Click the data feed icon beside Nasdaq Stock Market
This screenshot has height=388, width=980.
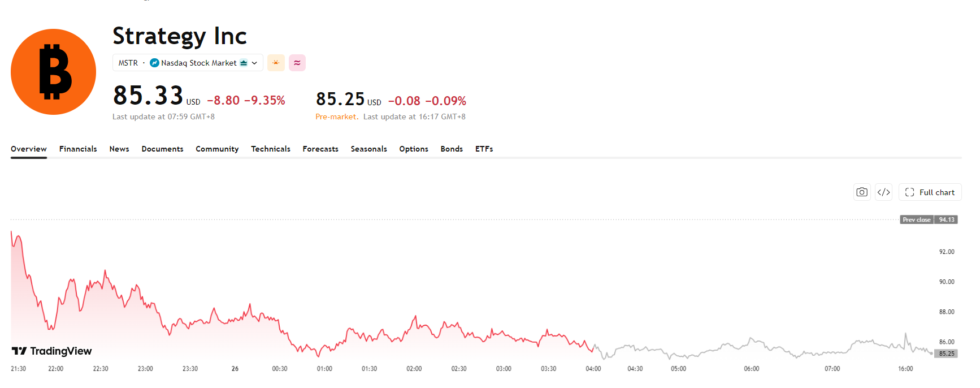(x=244, y=63)
